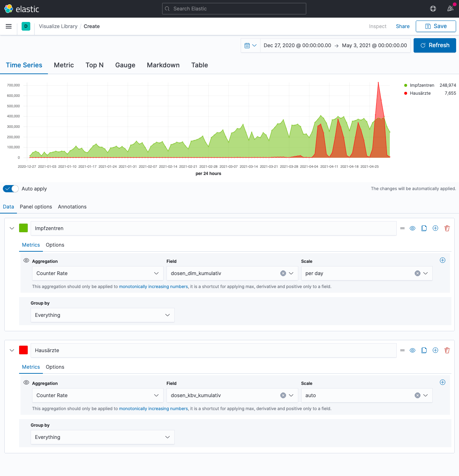Add a series after Impfzentren

(x=435, y=228)
